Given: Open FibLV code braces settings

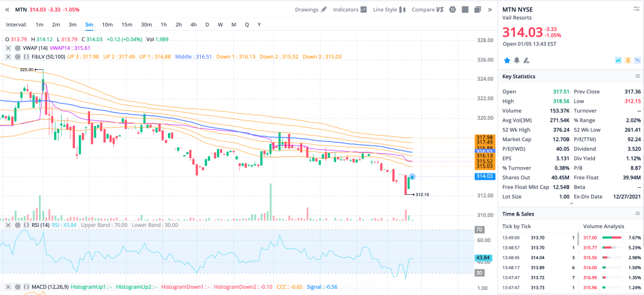Looking at the screenshot, I should coord(26,57).
